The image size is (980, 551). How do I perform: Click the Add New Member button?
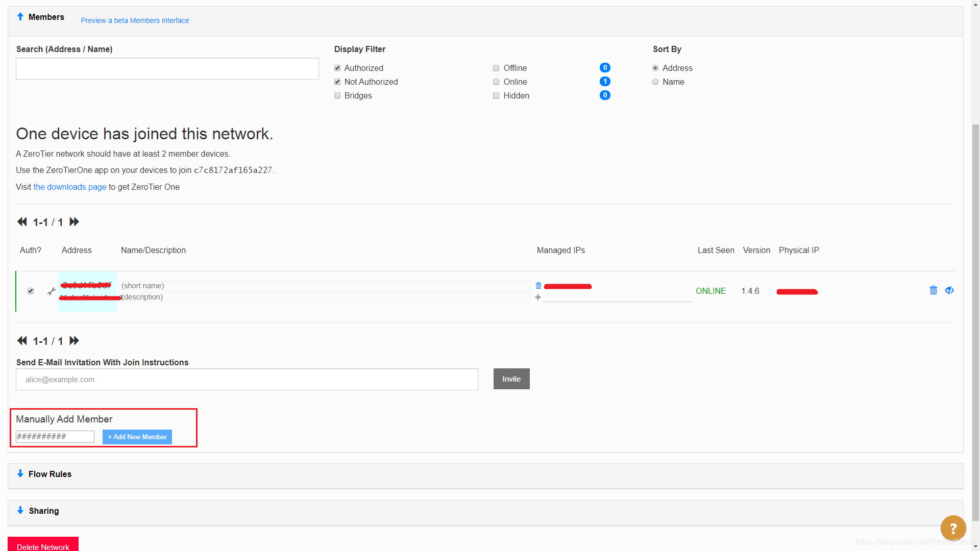coord(137,437)
